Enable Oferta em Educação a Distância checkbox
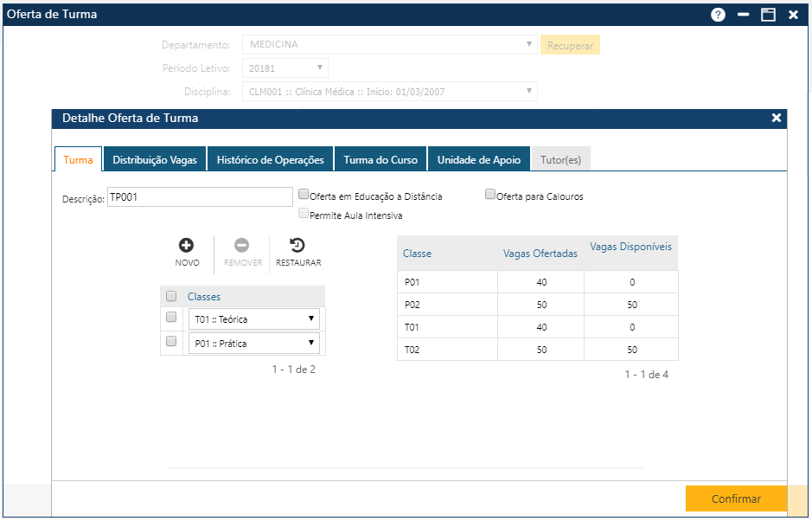 click(x=304, y=195)
